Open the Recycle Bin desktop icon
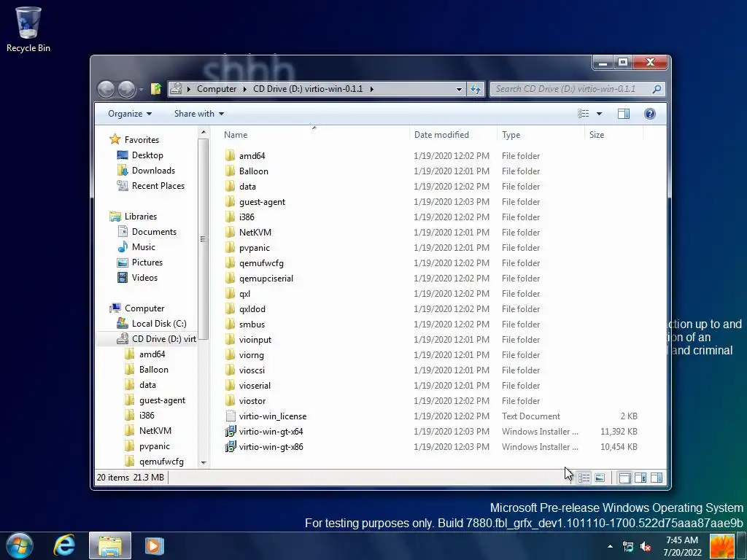 click(28, 29)
